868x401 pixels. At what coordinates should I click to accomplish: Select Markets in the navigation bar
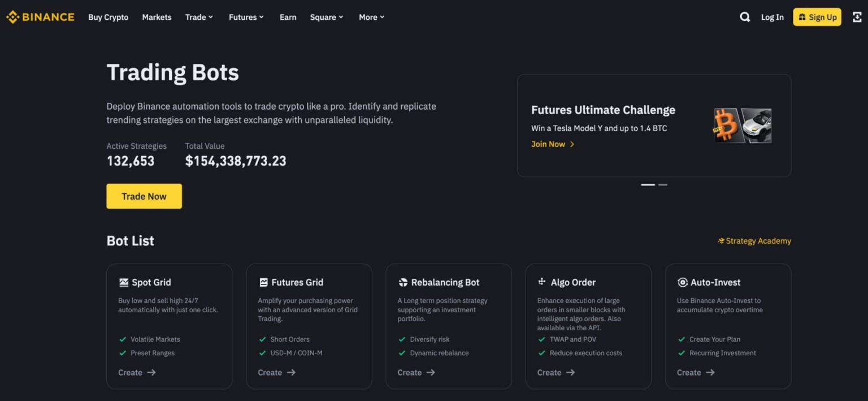(157, 17)
